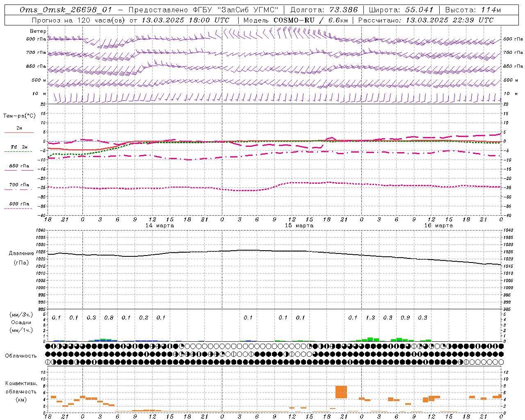Select the Рассчитано: 13.03.2025 22:39 UTC timestamp
The height and width of the screenshot is (420, 525).
click(x=426, y=20)
